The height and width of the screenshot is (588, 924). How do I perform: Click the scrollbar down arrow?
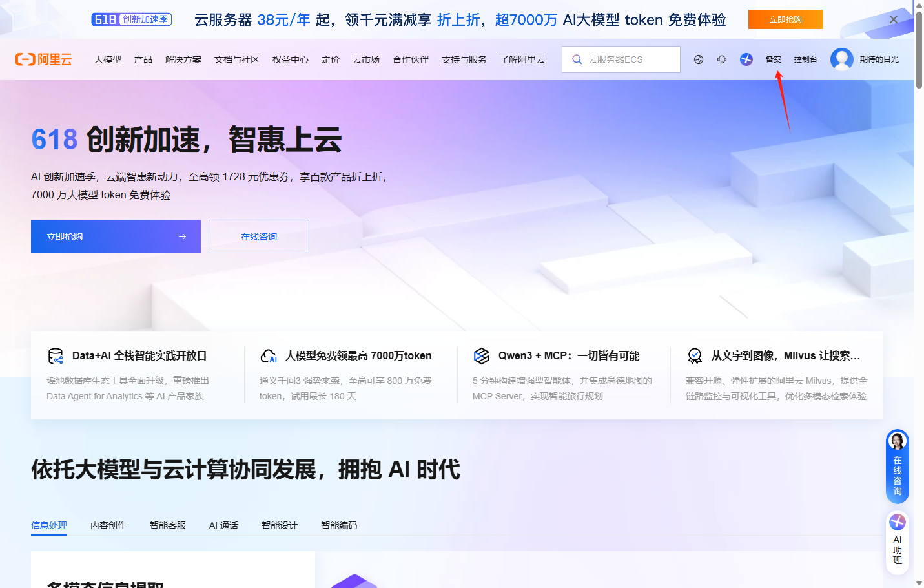(x=919, y=583)
